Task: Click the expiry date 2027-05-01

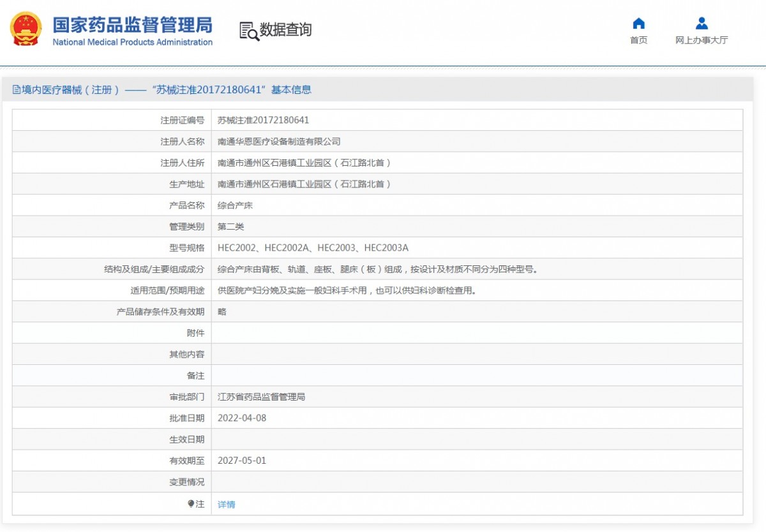Action: [241, 461]
